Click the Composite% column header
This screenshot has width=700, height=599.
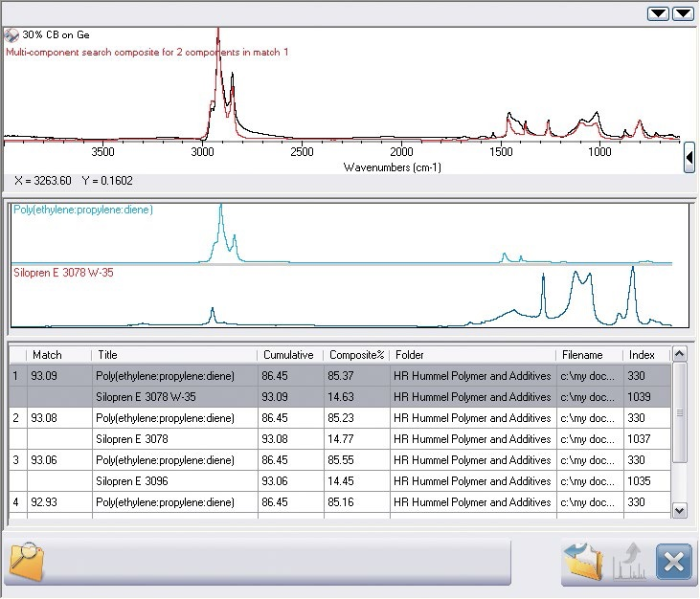tap(356, 355)
